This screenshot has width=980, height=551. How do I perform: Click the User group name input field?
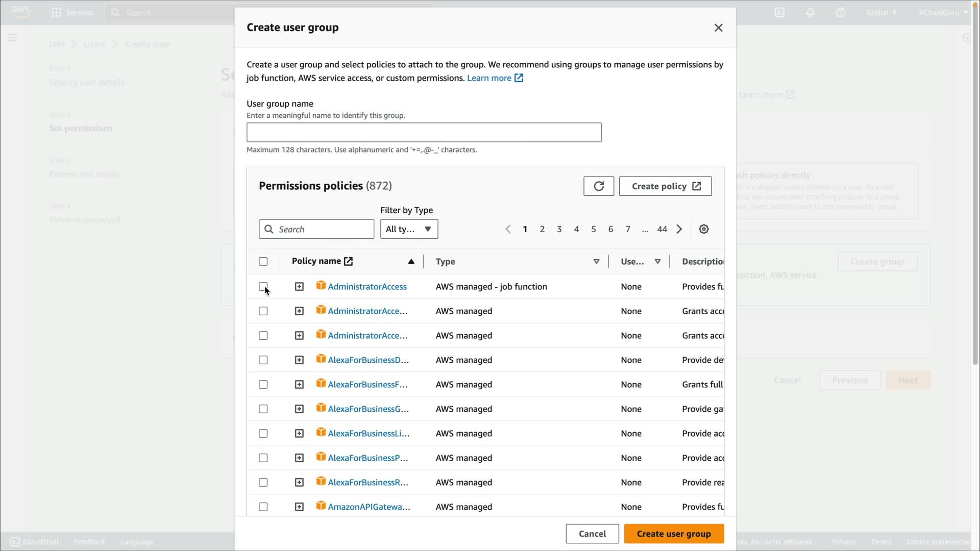point(424,132)
